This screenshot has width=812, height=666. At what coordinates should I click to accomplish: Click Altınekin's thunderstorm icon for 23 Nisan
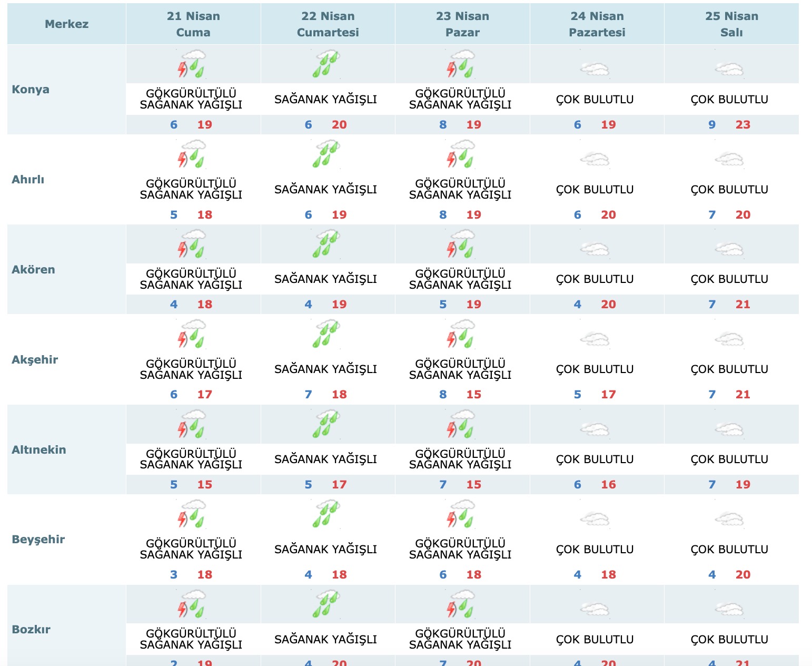pos(461,424)
